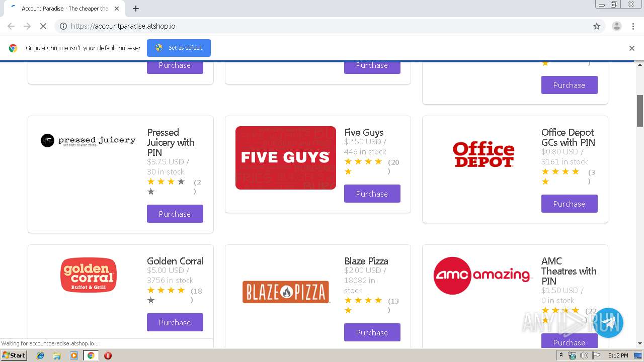The height and width of the screenshot is (362, 644).
Task: Open a new browser tab
Action: point(136,9)
